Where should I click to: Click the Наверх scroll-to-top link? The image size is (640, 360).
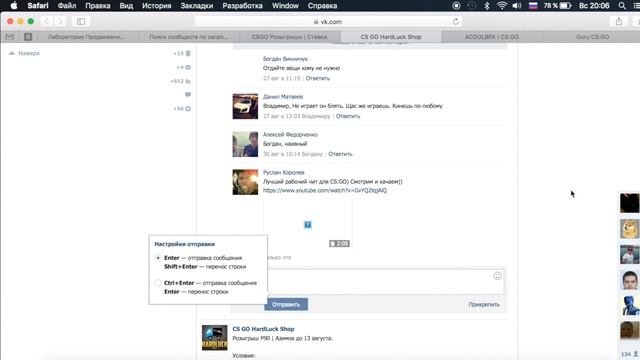[24, 53]
